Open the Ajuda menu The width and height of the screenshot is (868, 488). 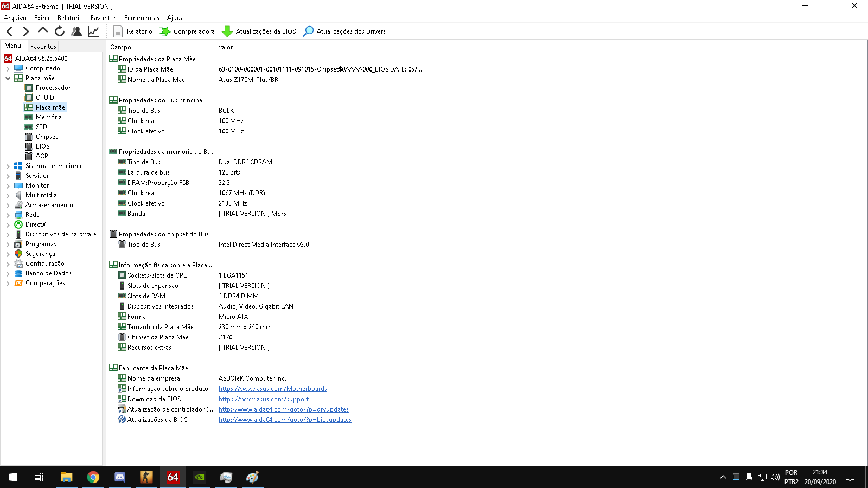[x=175, y=18]
